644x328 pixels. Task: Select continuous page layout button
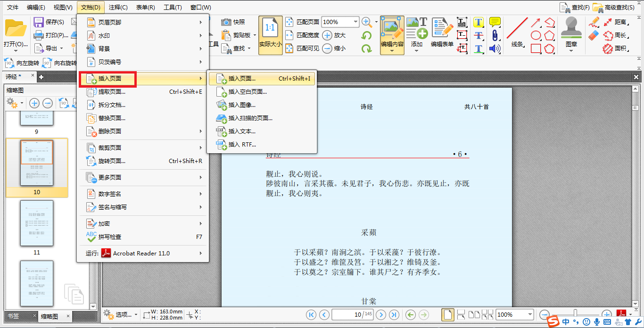(462, 314)
